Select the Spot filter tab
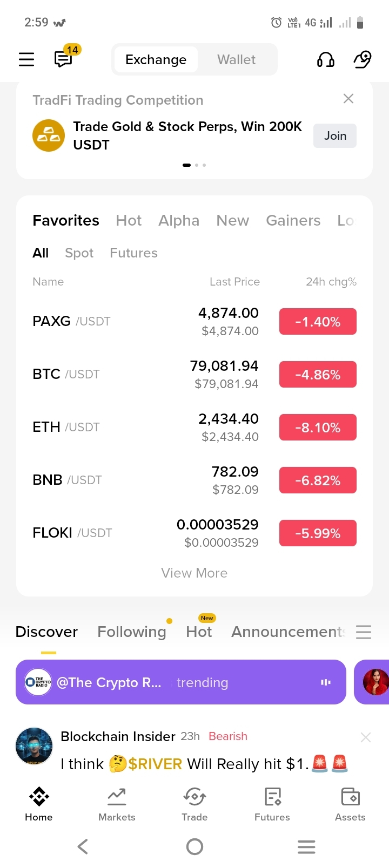The height and width of the screenshot is (868, 389). pos(79,253)
